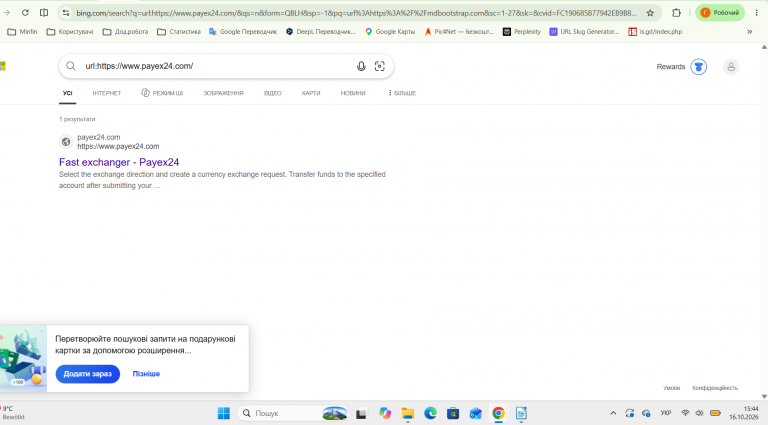This screenshot has width=768, height=425.
Task: Click Додати зараз button
Action: tap(88, 374)
